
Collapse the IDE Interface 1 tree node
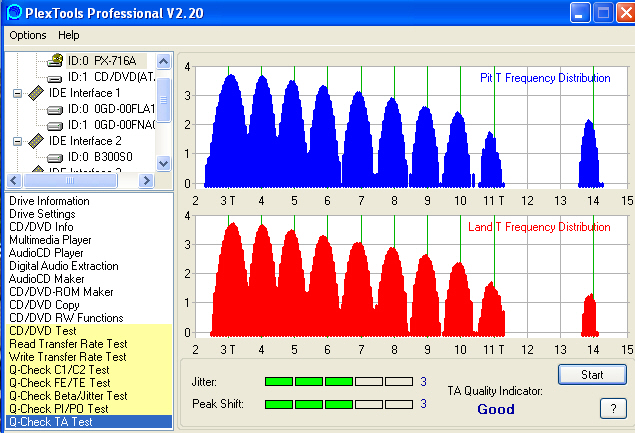(17, 93)
